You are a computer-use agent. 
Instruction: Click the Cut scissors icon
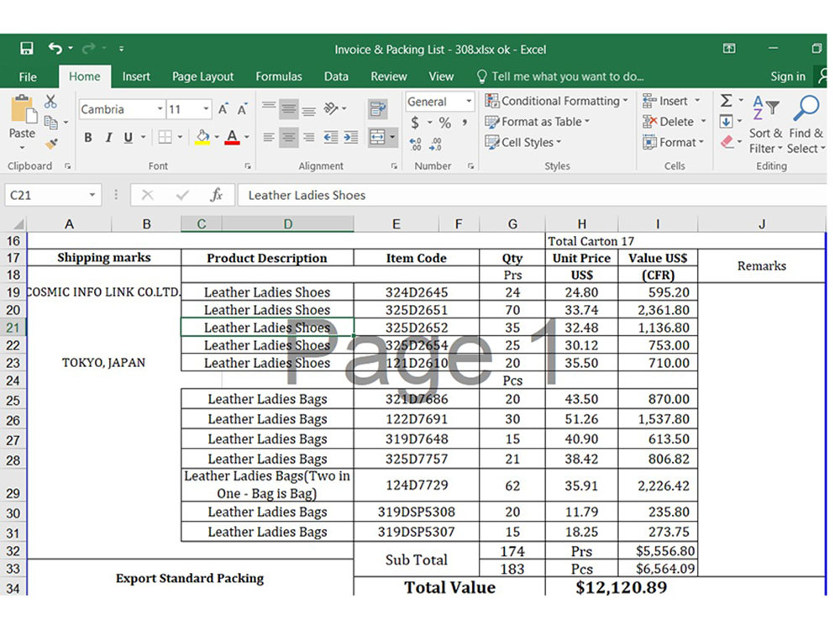[x=50, y=102]
